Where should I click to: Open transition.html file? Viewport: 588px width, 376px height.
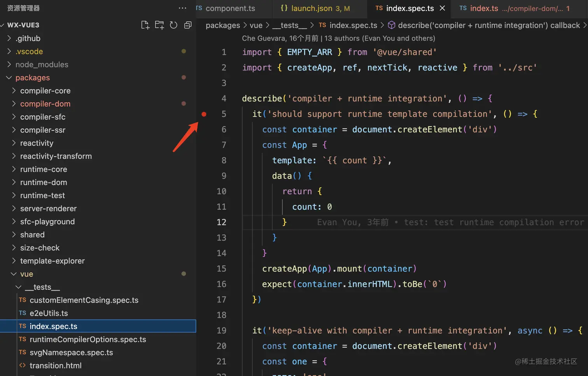click(x=98, y=365)
